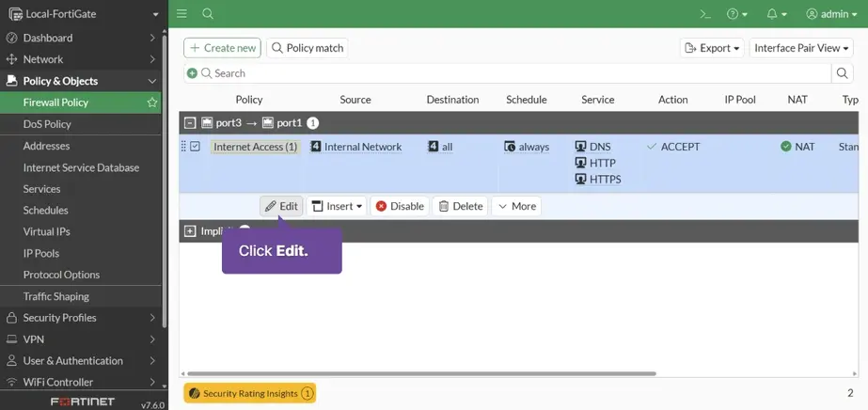Viewport: 868px width, 410px height.
Task: Click the Disable button
Action: coord(400,206)
